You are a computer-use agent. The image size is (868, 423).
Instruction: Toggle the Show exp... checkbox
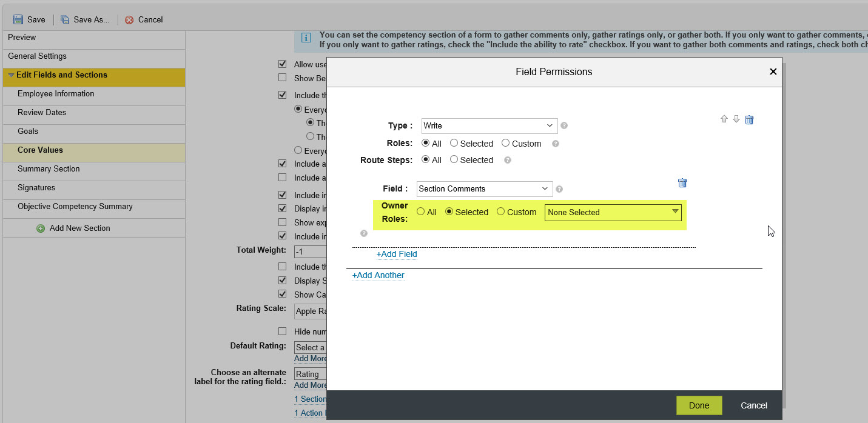tap(282, 222)
